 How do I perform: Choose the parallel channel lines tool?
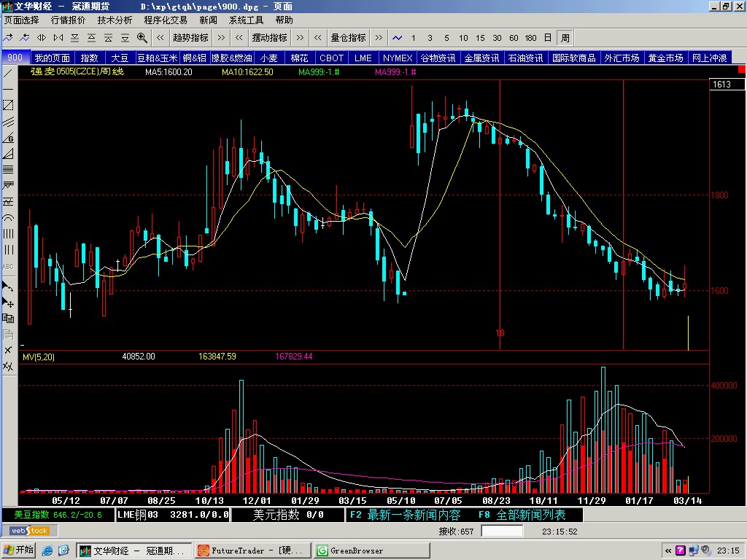coord(8,121)
